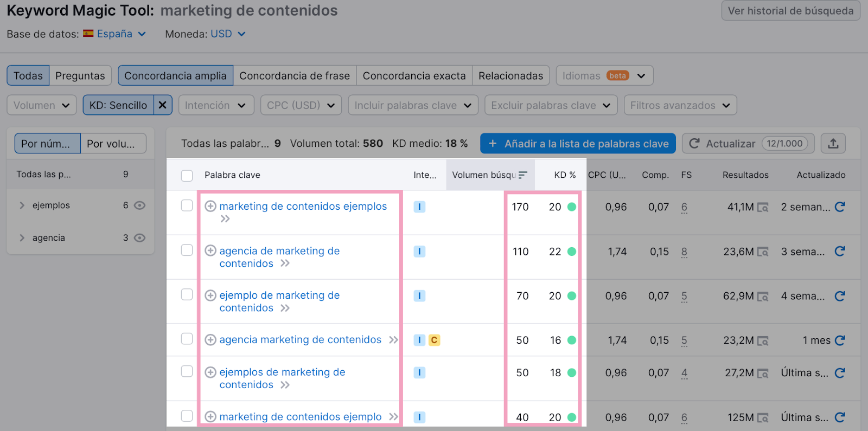
Task: Click the Actualizar button
Action: point(748,144)
